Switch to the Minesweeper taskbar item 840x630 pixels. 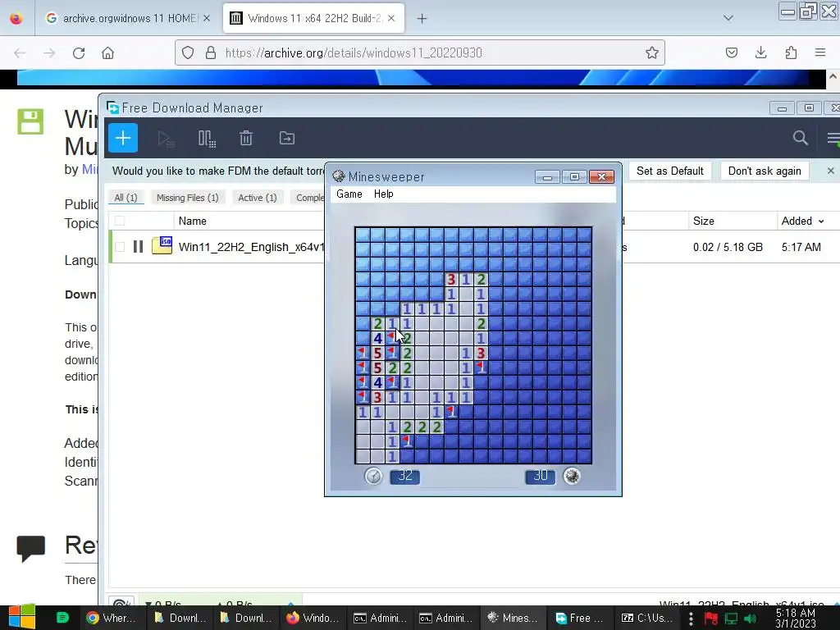click(512, 618)
